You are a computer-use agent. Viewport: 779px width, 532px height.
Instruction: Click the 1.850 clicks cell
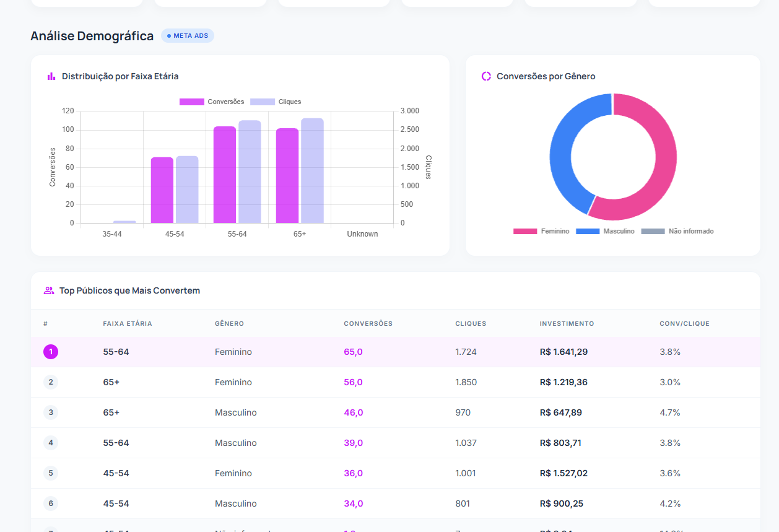tap(466, 382)
